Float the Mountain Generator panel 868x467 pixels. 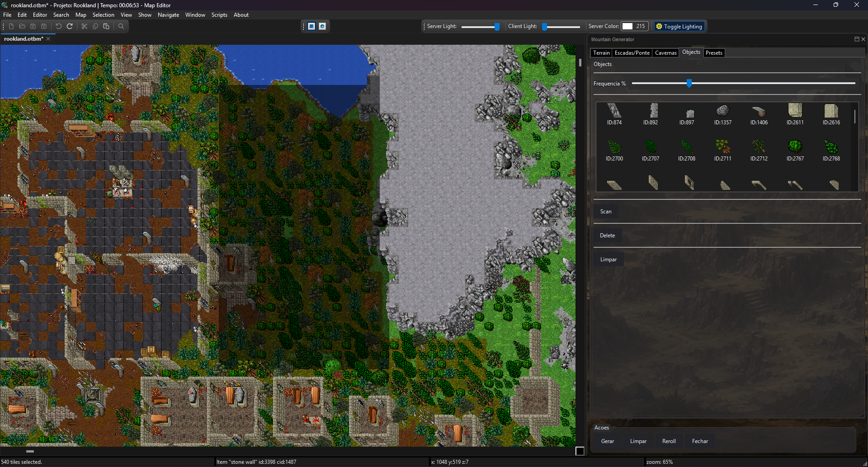tap(856, 39)
